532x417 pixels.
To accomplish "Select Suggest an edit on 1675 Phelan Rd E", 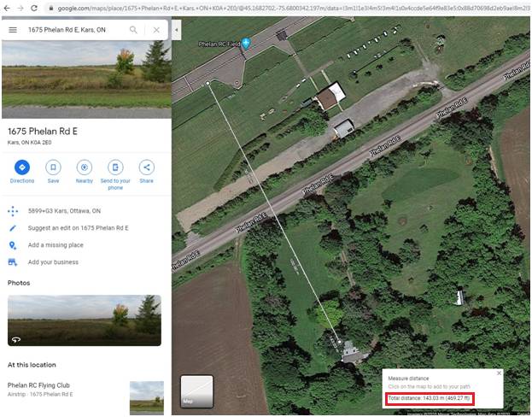I will click(x=78, y=228).
